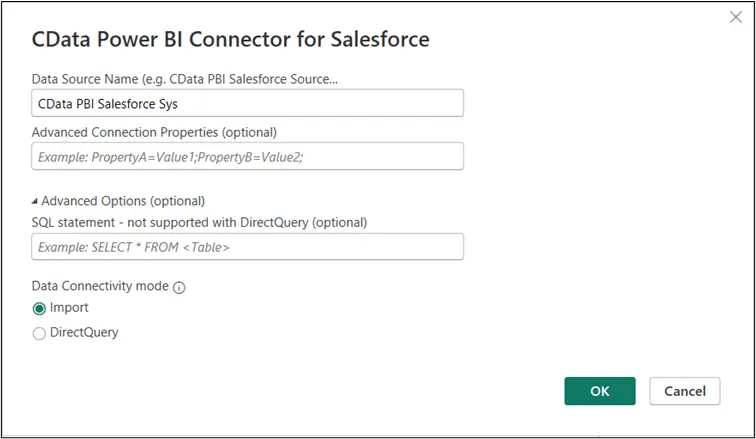Close the Salesforce connector dialog
This screenshot has height=439, width=756.
point(736,17)
